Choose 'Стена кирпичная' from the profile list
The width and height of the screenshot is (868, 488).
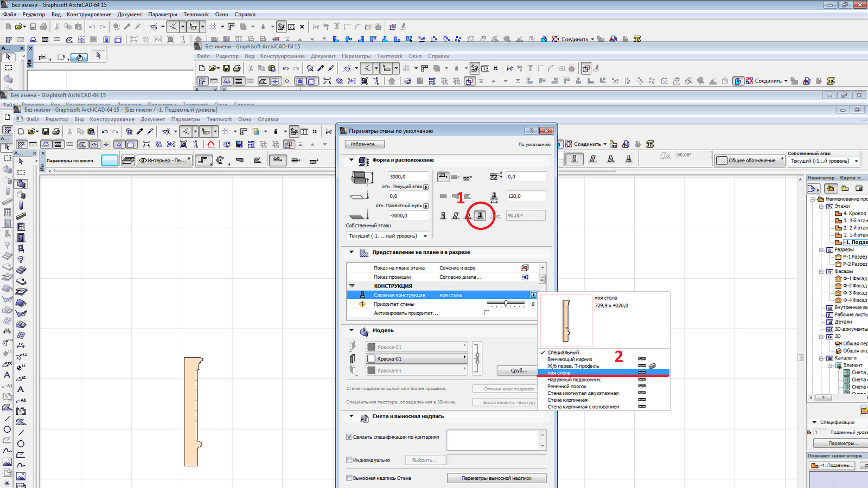(567, 400)
